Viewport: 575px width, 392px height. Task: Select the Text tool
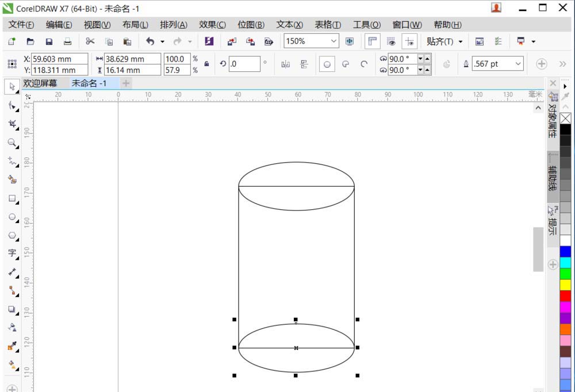[x=12, y=253]
